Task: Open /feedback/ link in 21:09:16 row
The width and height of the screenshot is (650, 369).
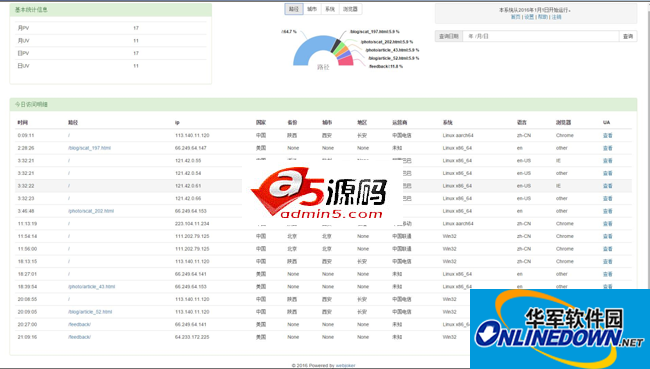Action: point(79,337)
